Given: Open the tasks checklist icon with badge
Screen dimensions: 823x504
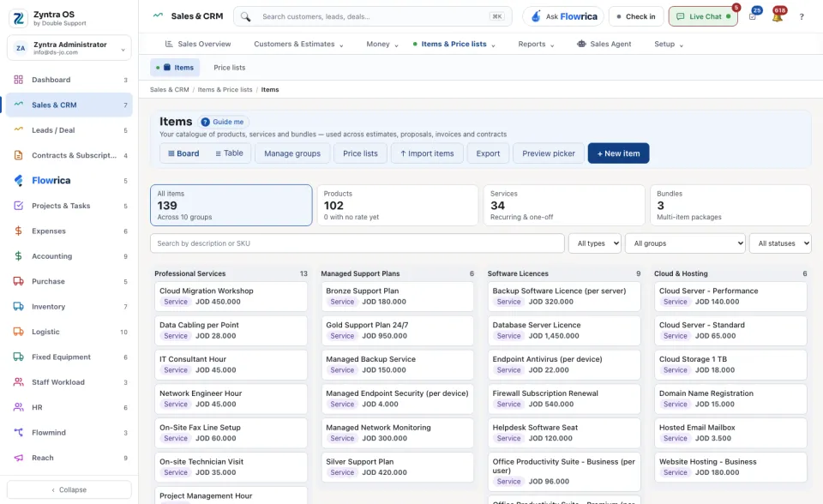Looking at the screenshot, I should tap(753, 17).
